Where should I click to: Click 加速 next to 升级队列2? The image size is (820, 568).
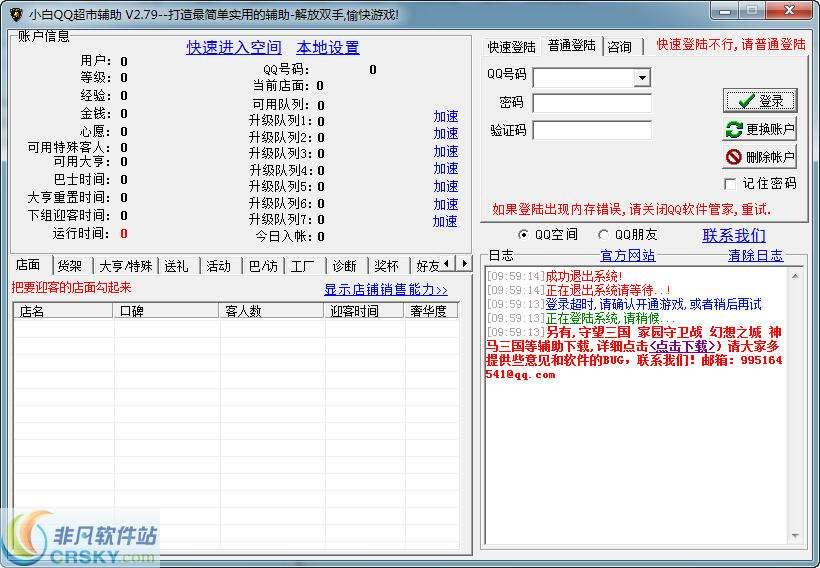tap(446, 134)
